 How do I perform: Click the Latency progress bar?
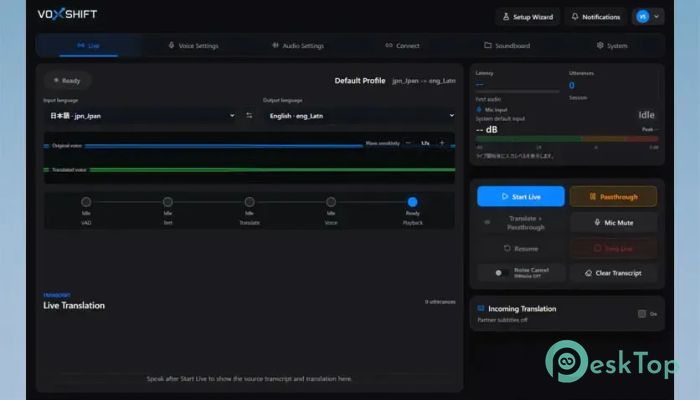(517, 92)
